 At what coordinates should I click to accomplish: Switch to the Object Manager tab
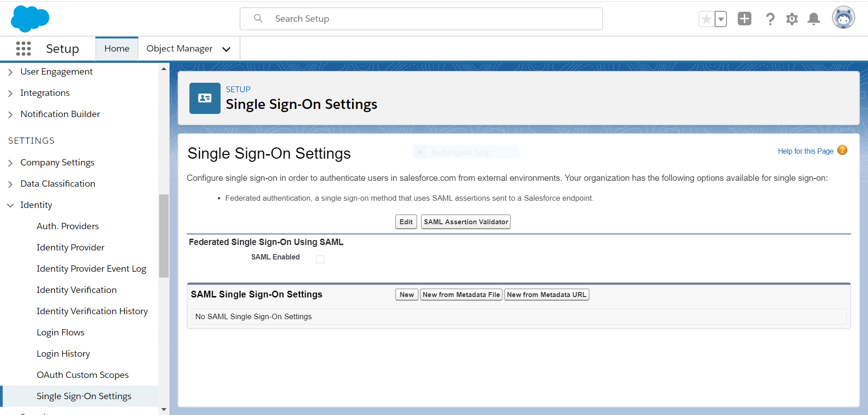pos(179,48)
